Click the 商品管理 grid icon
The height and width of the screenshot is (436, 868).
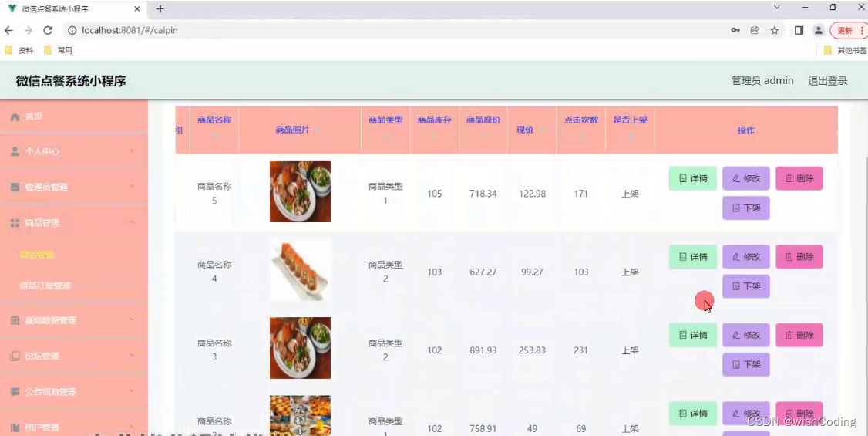click(15, 223)
